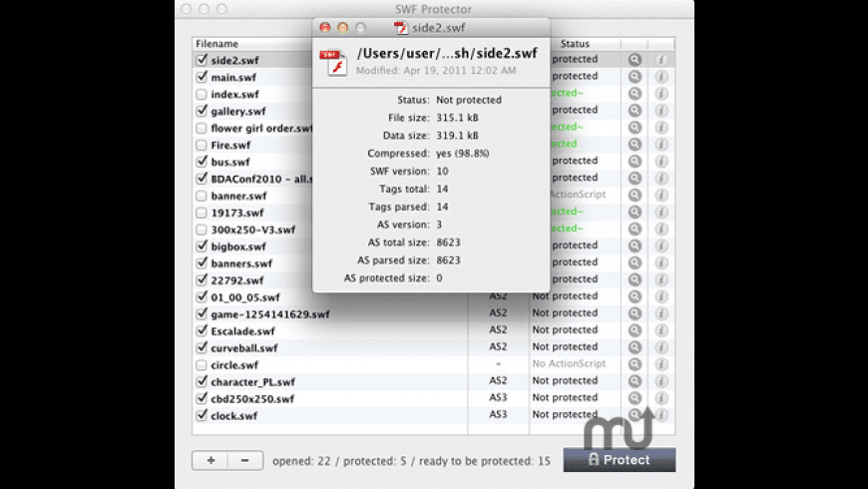Toggle the Escalade.swf checkbox
Screen dimensions: 868x489
point(202,330)
